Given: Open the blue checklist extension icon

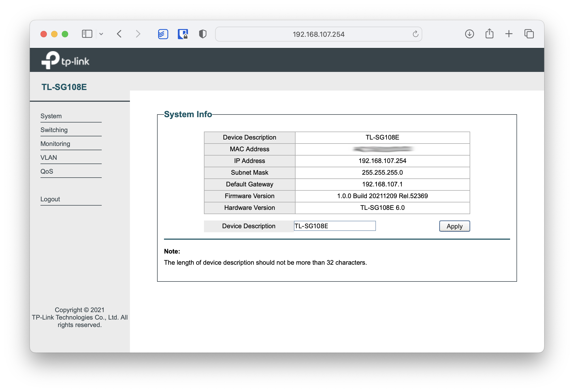Looking at the screenshot, I should [163, 34].
